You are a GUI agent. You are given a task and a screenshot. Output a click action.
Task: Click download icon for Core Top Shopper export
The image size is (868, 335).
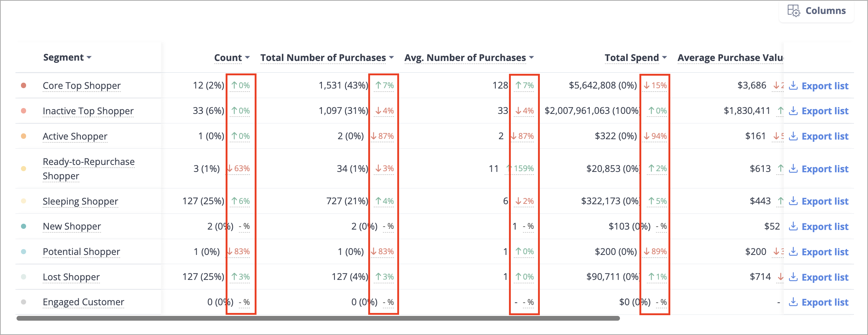pos(793,86)
